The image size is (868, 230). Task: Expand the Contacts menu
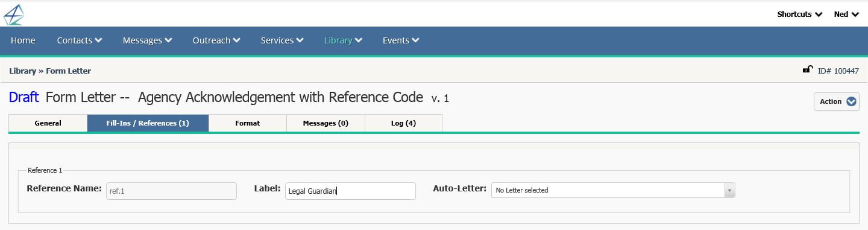pyautogui.click(x=80, y=40)
